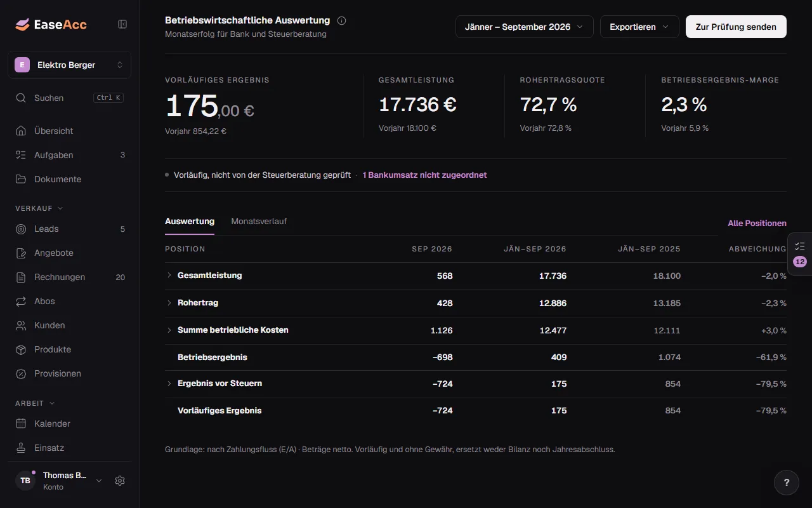The image size is (812, 508).
Task: Click the Zur Prüfung senden button
Action: [x=736, y=27]
